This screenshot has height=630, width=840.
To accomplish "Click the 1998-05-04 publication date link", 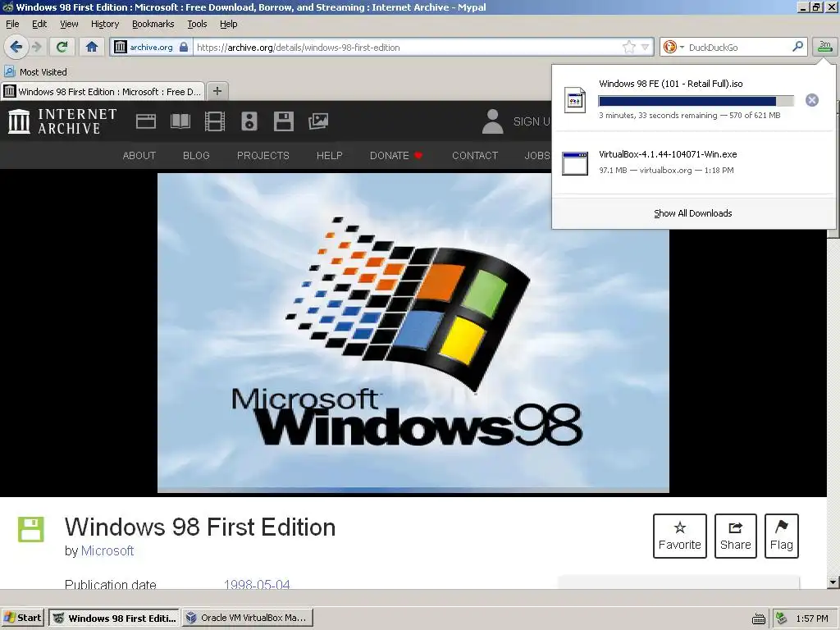I will [257, 584].
